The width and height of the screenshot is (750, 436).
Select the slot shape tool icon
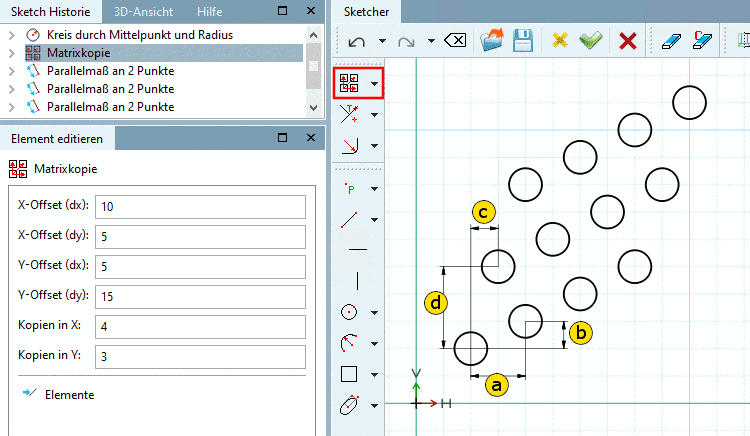[349, 405]
